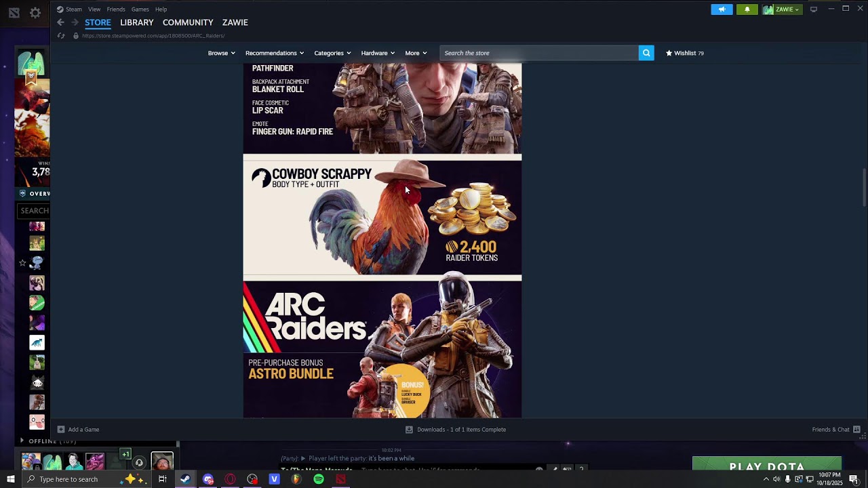The image size is (868, 488).
Task: Click the Steam forward navigation arrow
Action: 75,22
